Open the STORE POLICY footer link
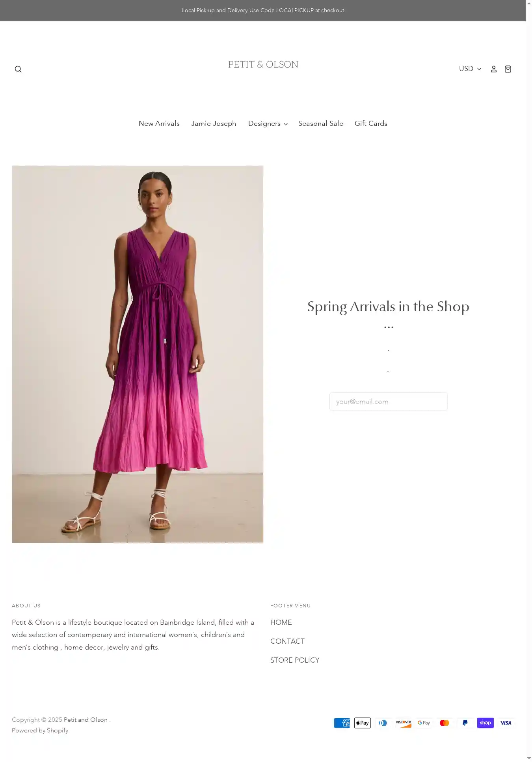This screenshot has height=762, width=532. (295, 660)
